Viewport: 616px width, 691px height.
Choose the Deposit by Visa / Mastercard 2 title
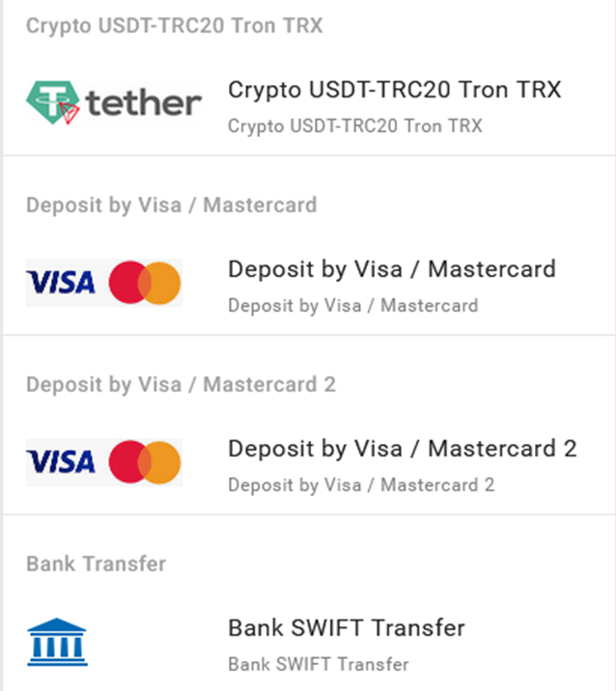(x=402, y=449)
